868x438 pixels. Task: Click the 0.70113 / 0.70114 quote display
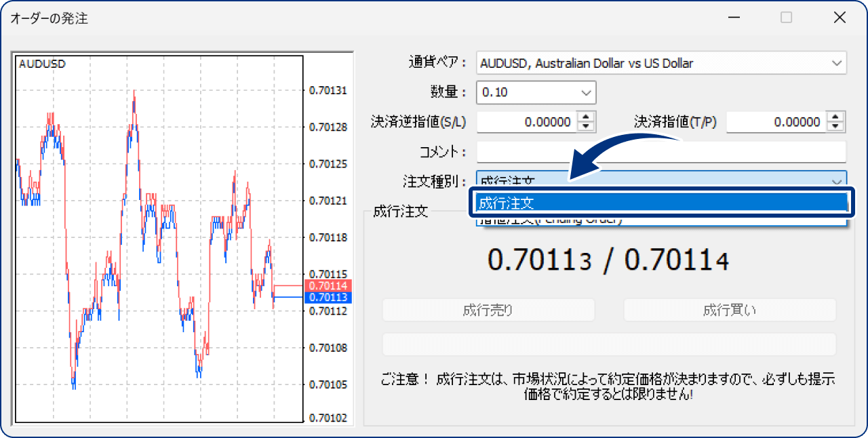608,261
